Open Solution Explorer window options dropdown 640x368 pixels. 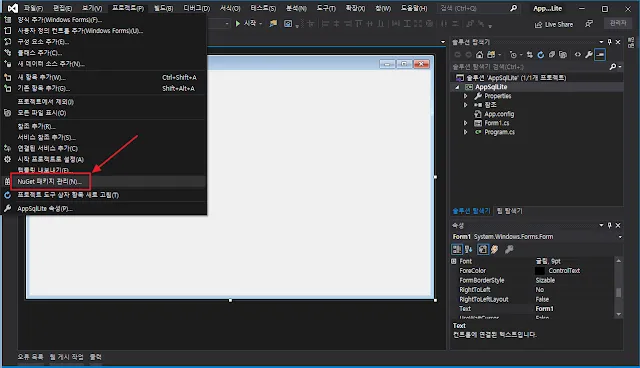point(601,42)
